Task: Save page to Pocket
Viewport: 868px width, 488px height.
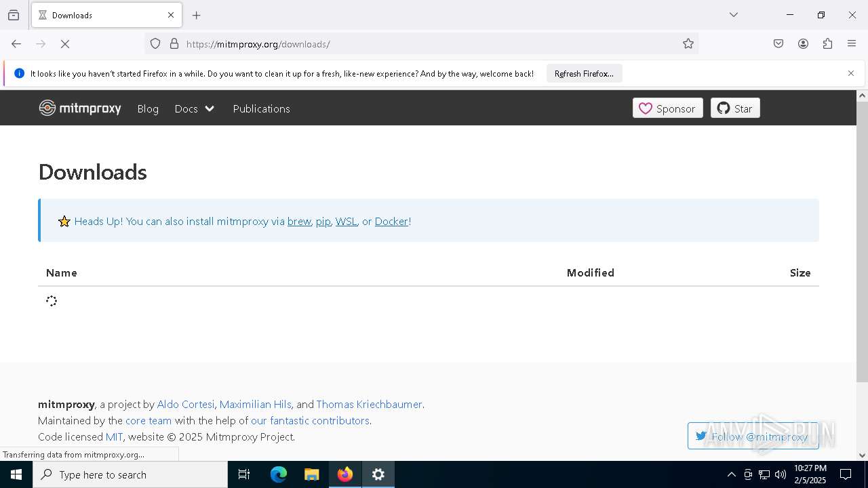Action: click(778, 44)
